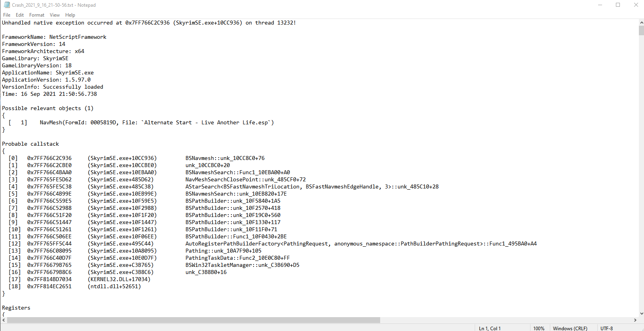Click callstack entry [0] BSNavmesh::unk_10CC8C0+76
Screen dimensions: 644x331
pos(136,158)
